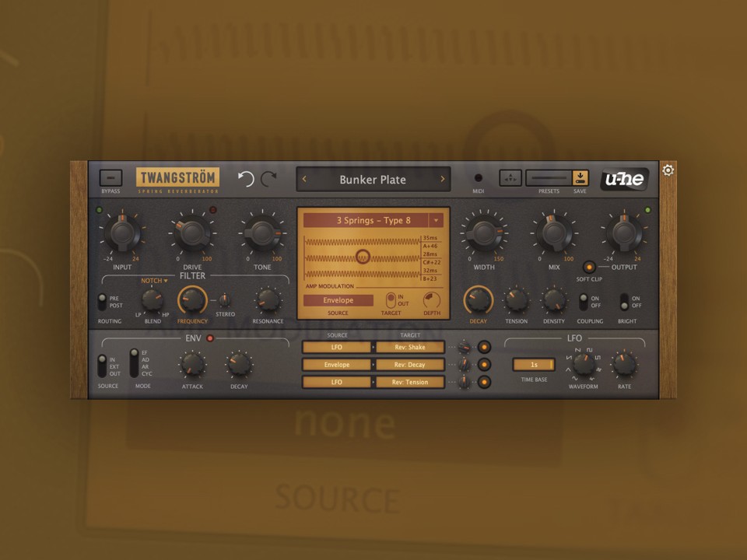Viewport: 747px width, 560px height.
Task: Click the resize arrows button next to Presets
Action: tap(510, 178)
